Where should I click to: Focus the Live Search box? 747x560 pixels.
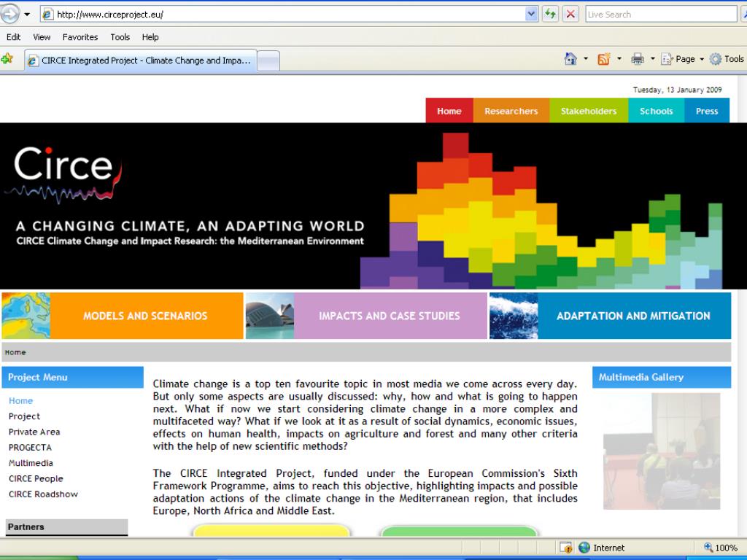point(661,15)
